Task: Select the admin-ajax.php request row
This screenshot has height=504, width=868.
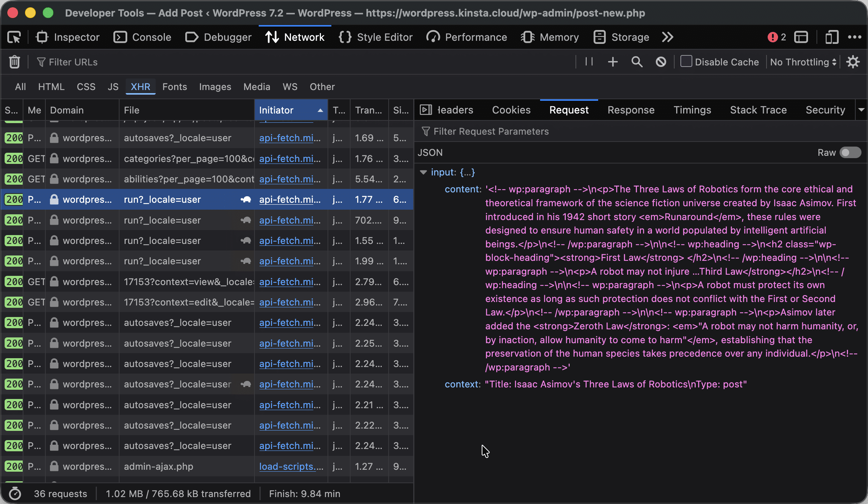Action: click(207, 467)
